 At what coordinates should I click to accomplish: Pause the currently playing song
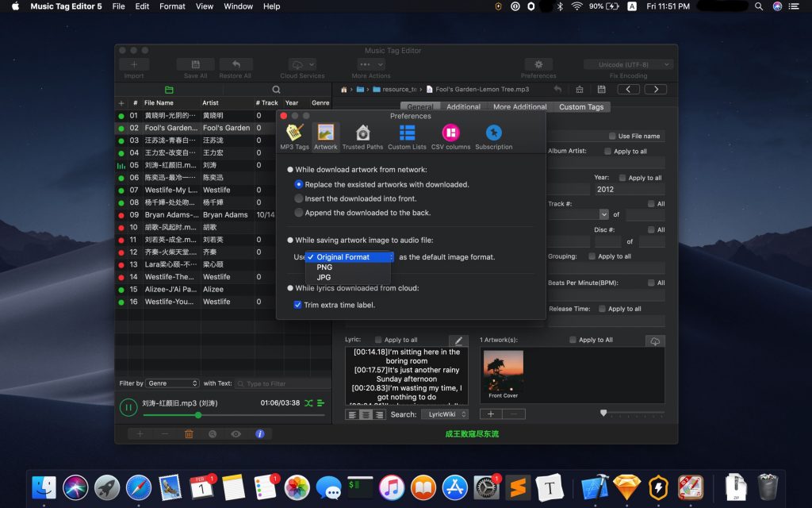click(x=128, y=407)
